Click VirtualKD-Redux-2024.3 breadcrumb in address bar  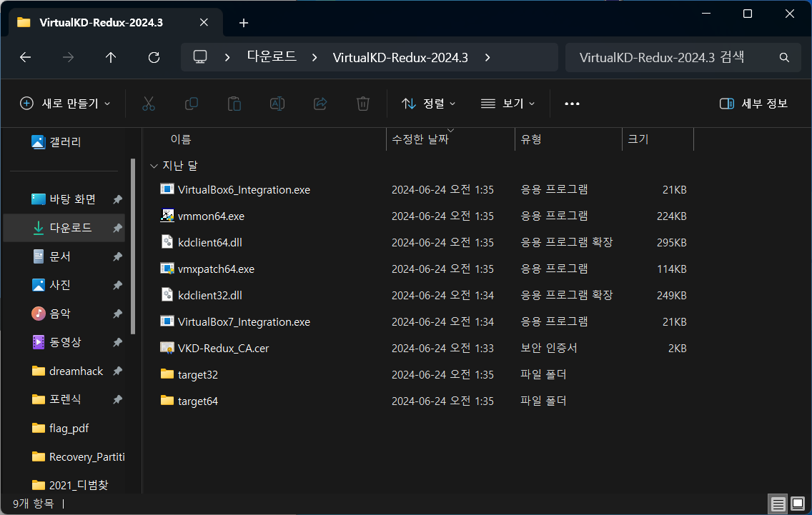coord(400,57)
